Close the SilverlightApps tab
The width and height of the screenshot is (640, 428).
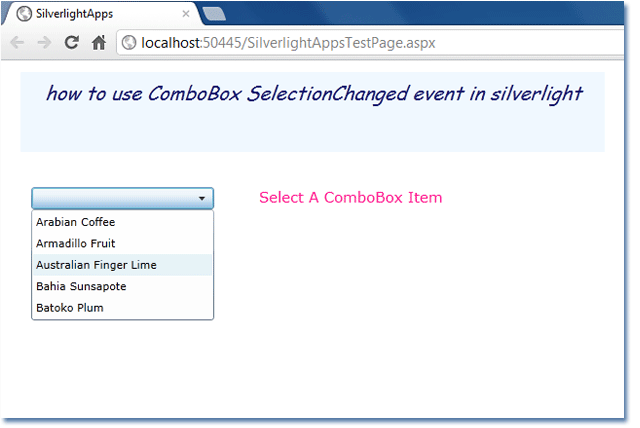[186, 14]
